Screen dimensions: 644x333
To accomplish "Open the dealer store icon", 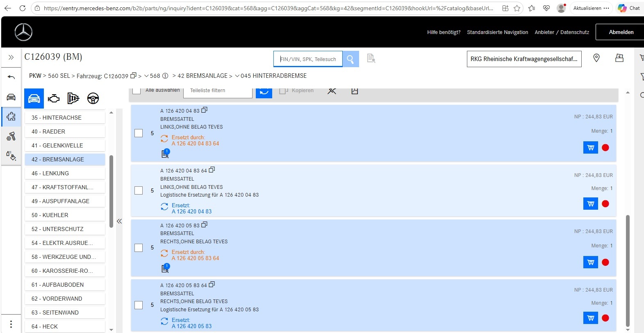I will click(x=619, y=58).
